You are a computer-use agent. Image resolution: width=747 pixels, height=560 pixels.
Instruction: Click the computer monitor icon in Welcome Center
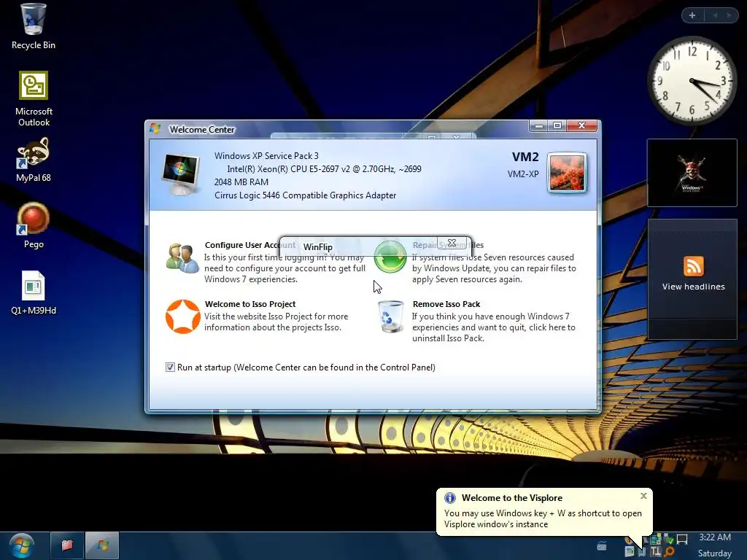[x=181, y=174]
